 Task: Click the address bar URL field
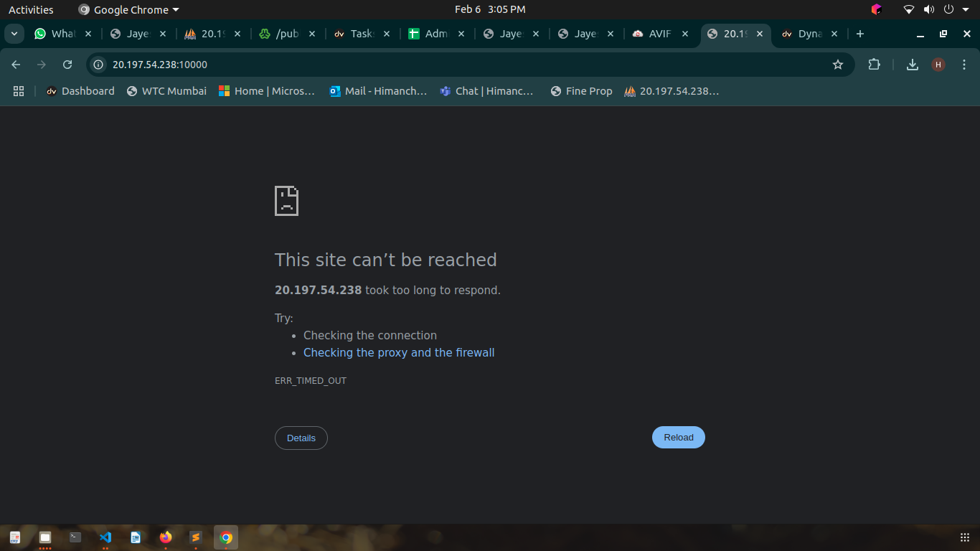coord(430,65)
